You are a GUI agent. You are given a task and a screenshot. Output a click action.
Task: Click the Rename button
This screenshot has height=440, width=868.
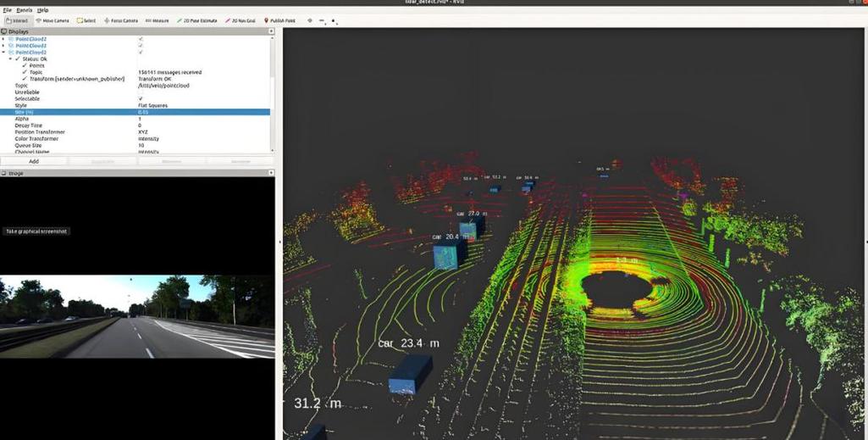click(x=240, y=161)
